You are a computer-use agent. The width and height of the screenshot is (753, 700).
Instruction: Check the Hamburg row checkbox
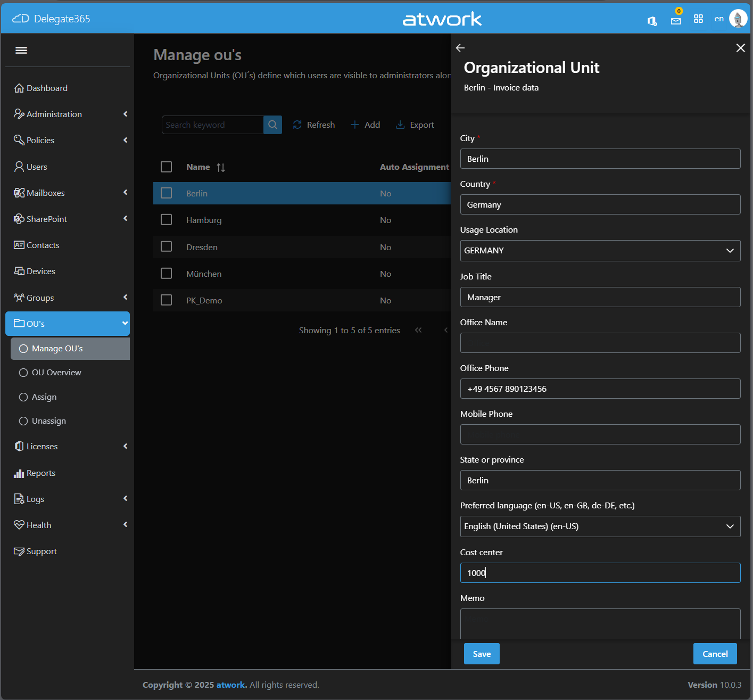(x=167, y=220)
